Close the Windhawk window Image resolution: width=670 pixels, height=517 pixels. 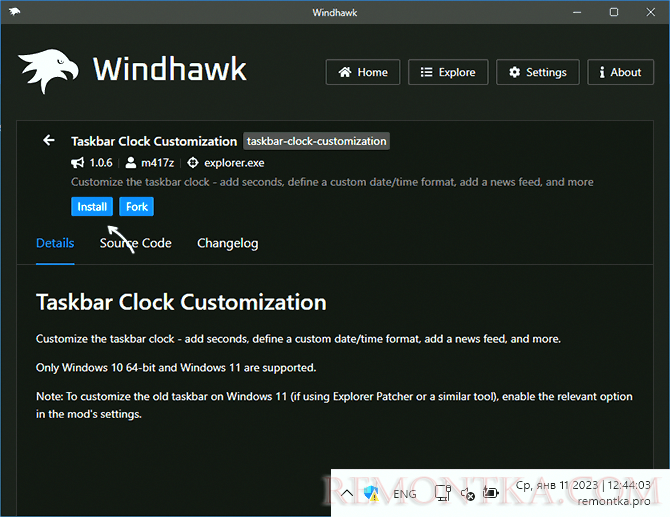[x=650, y=12]
